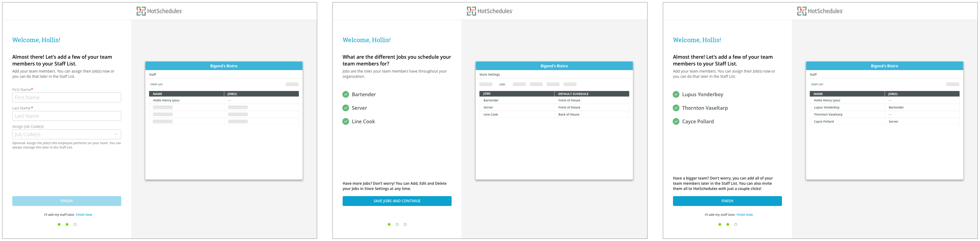The height and width of the screenshot is (241, 980).
Task: Focus the First Name input field
Action: [67, 97]
